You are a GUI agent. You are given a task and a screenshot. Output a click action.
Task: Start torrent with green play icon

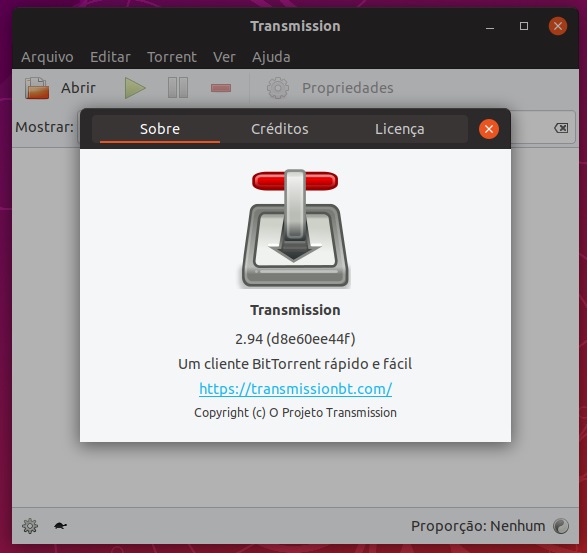(x=135, y=88)
